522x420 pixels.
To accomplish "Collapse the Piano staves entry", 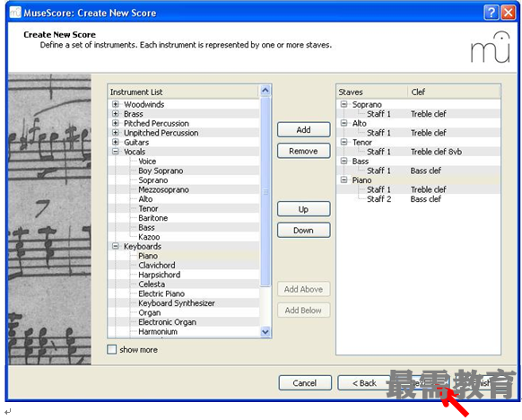I will coord(344,179).
